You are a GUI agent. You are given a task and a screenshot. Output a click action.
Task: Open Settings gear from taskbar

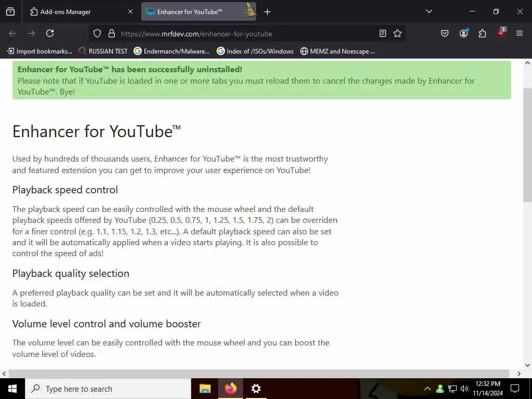point(256,389)
